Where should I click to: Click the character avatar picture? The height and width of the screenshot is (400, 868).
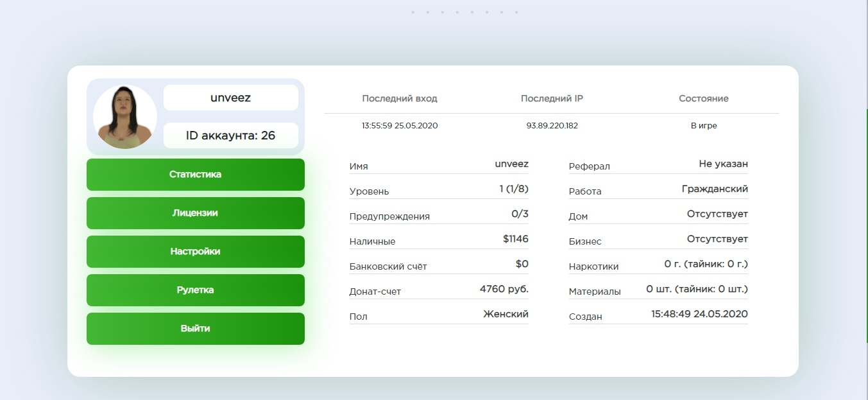[x=125, y=117]
